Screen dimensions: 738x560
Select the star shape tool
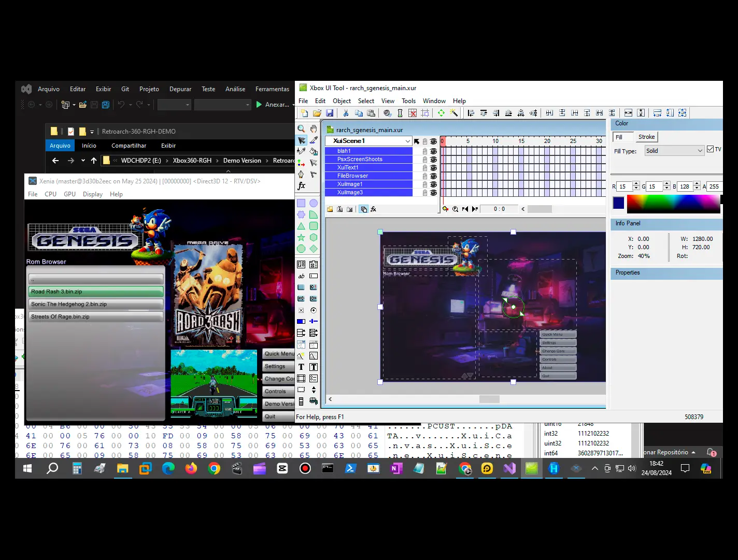click(301, 237)
